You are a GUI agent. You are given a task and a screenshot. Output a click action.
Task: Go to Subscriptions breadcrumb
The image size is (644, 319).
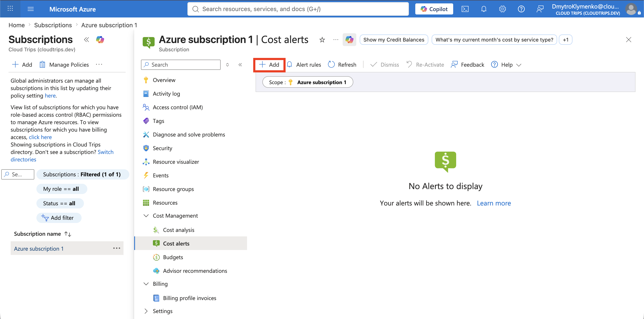click(x=53, y=25)
